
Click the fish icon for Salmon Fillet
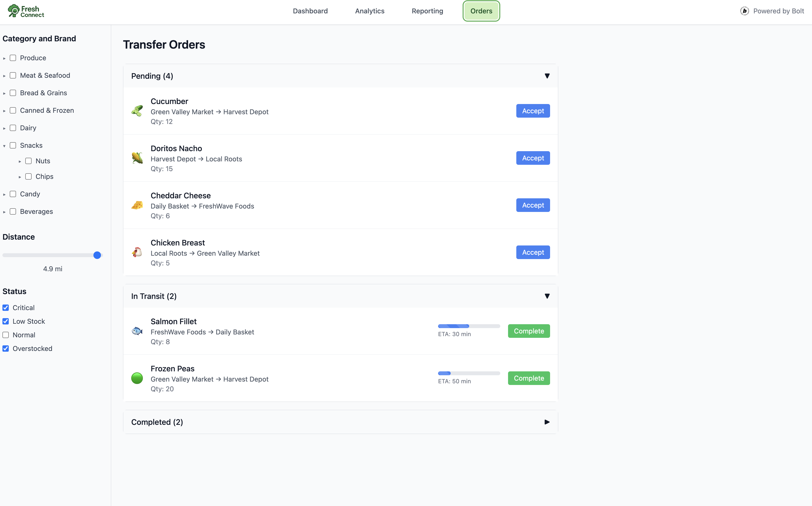pyautogui.click(x=137, y=331)
